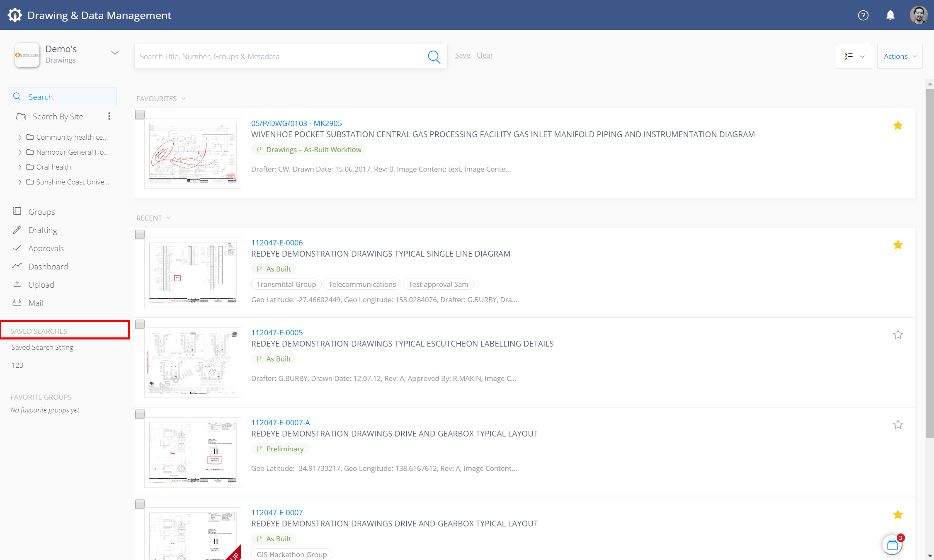
Task: Click the Test approval Sam tag
Action: tap(438, 284)
